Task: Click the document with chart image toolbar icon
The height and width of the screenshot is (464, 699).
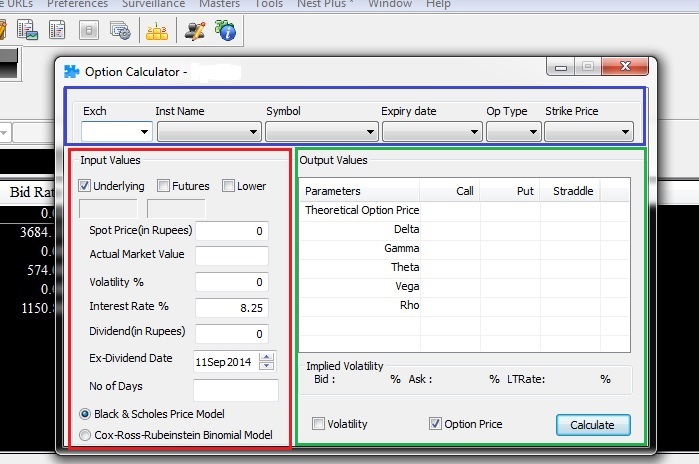Action: [x=27, y=30]
